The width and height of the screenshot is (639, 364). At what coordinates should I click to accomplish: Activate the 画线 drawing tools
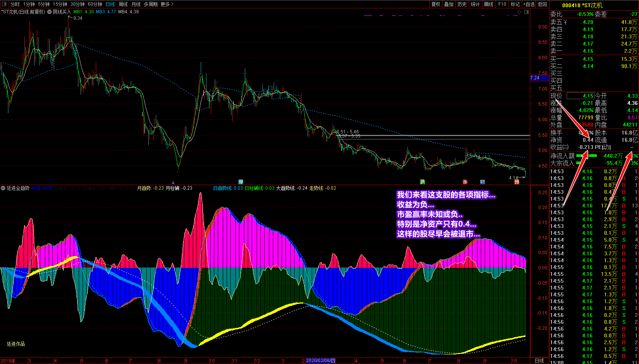(x=488, y=4)
